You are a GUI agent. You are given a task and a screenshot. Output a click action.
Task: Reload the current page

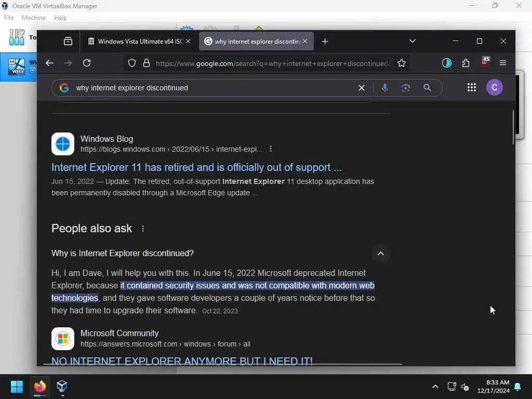[87, 63]
